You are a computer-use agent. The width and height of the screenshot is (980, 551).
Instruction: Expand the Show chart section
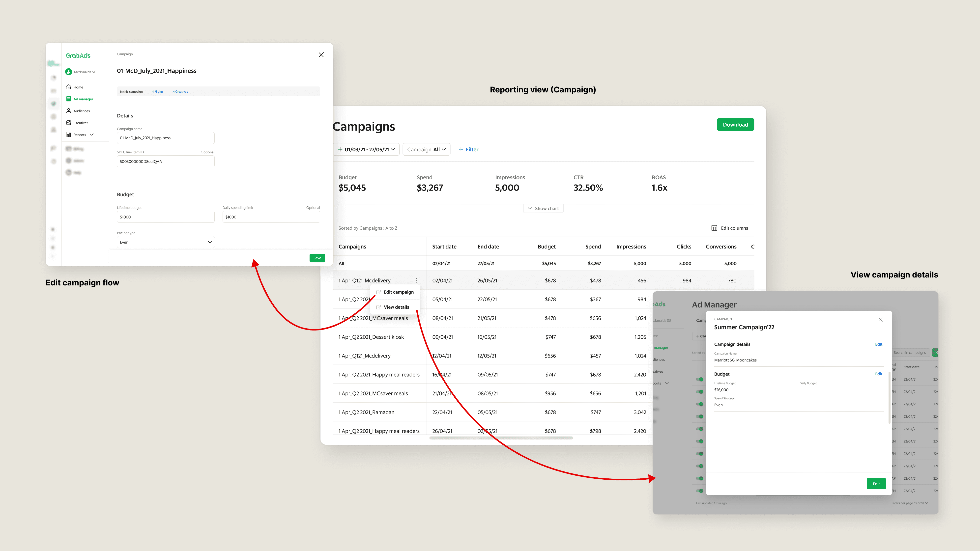[x=543, y=208]
